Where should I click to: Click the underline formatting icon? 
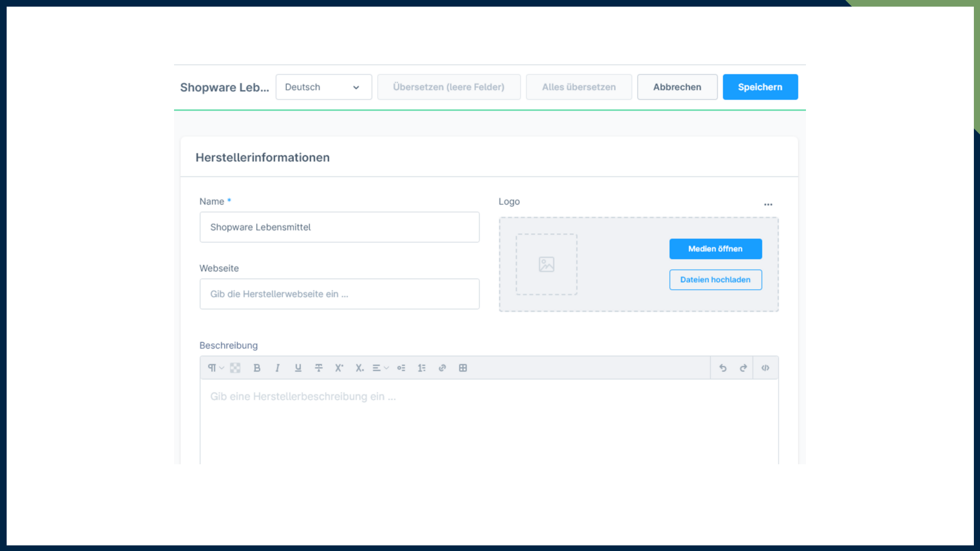point(298,368)
